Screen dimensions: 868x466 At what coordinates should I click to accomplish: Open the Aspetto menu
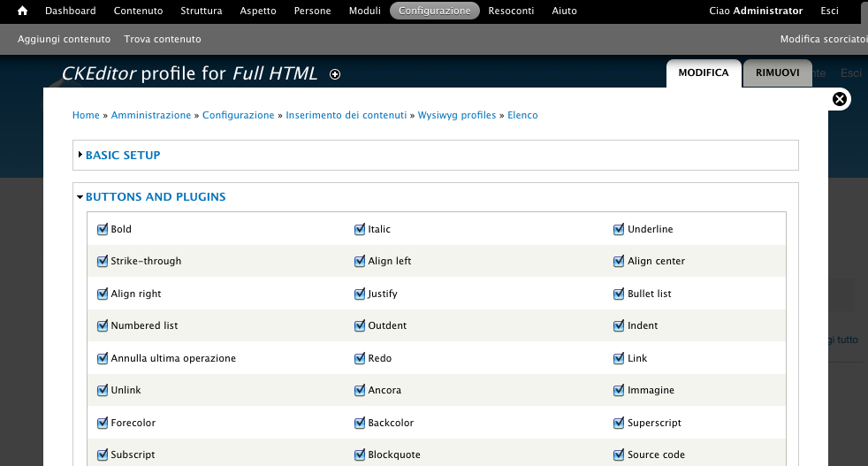[x=258, y=11]
